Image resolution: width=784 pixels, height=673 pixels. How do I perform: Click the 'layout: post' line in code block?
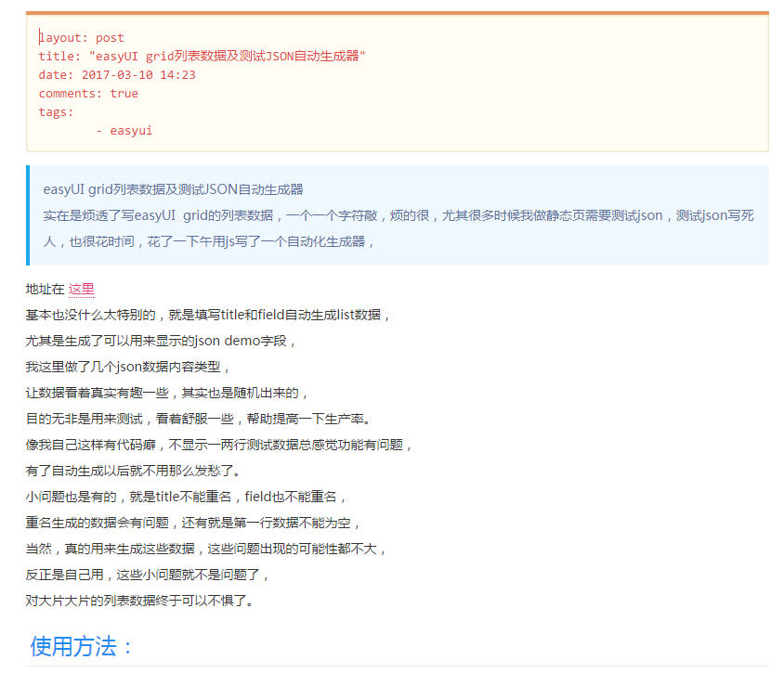click(x=82, y=37)
